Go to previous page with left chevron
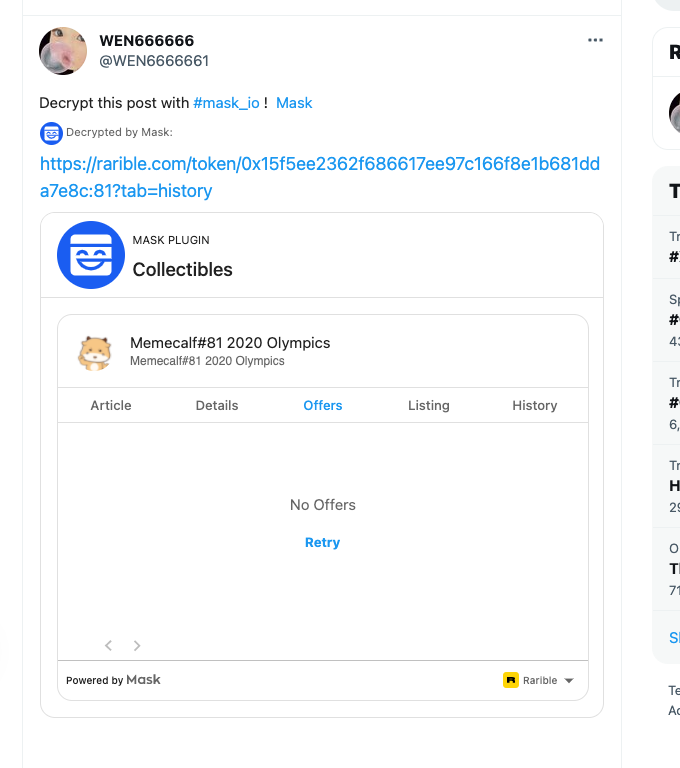Viewport: 680px width, 768px height. pos(108,646)
